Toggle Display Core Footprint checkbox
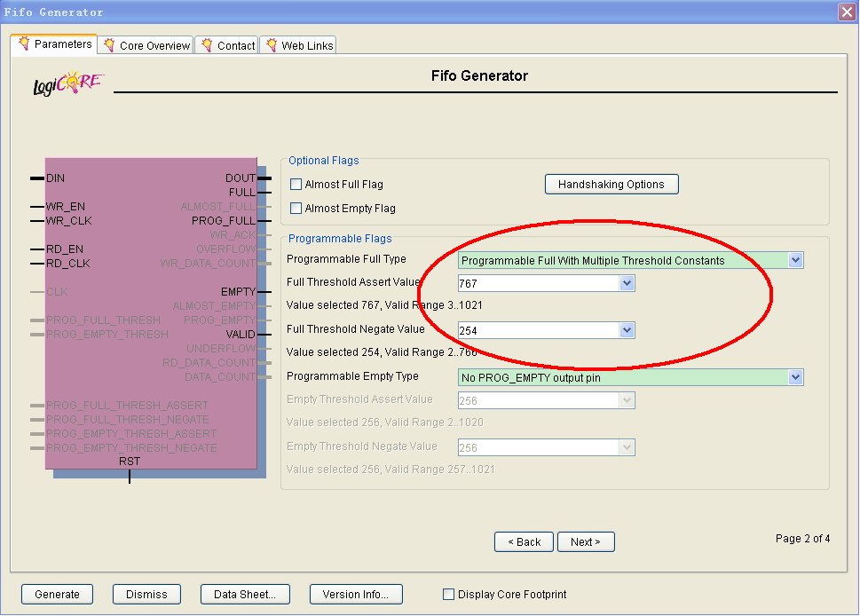860x616 pixels. [x=449, y=594]
